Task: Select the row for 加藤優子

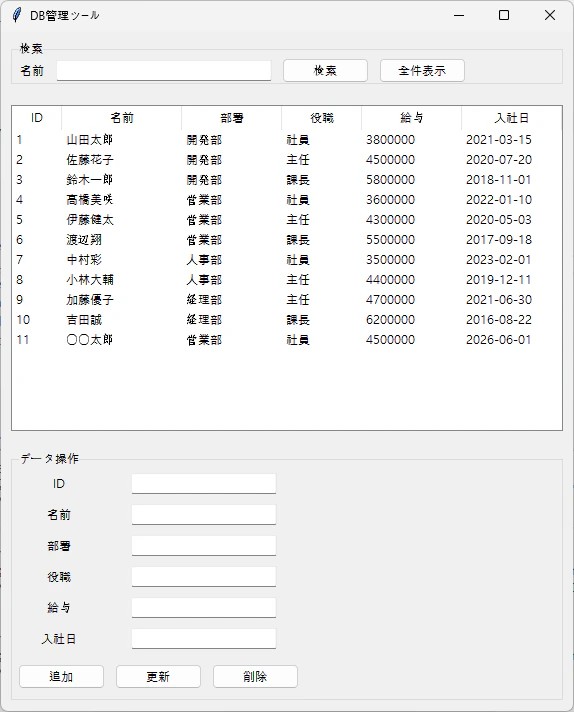Action: pos(287,300)
